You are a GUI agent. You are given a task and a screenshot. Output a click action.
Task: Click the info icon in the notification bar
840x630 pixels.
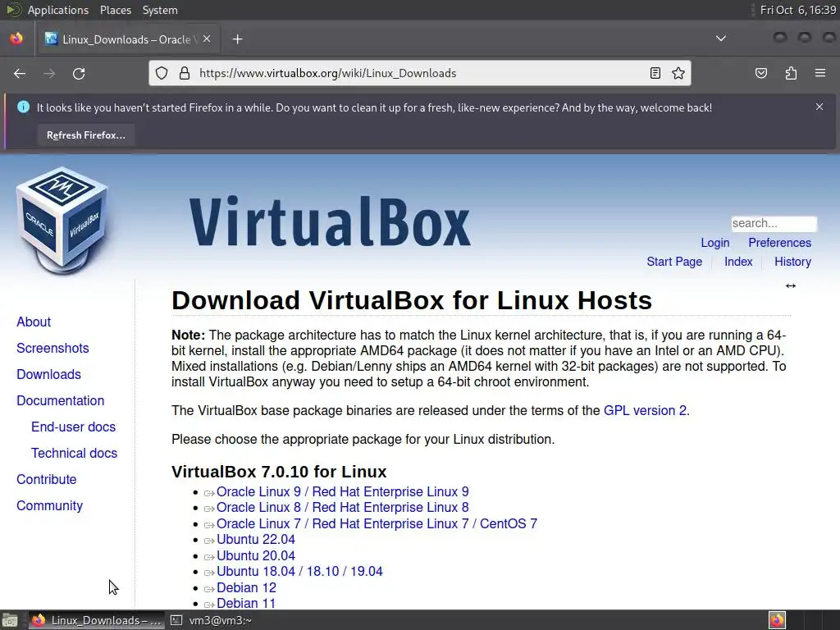click(23, 107)
